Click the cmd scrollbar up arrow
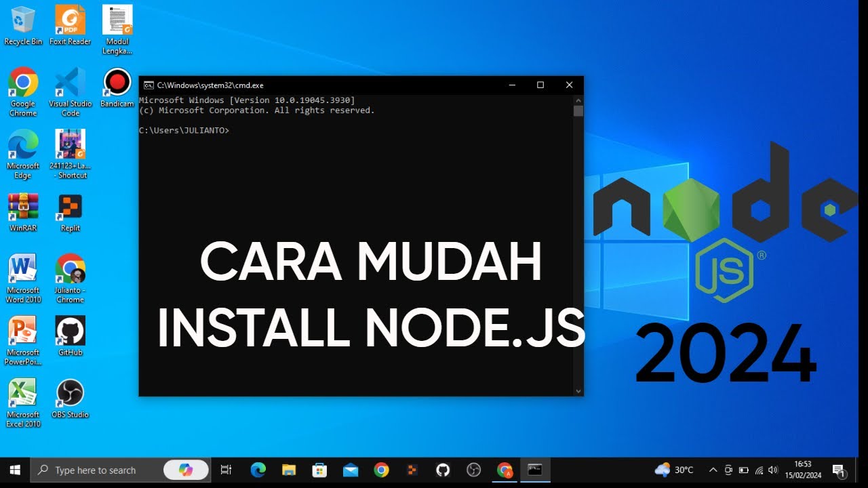868x488 pixels. point(578,100)
